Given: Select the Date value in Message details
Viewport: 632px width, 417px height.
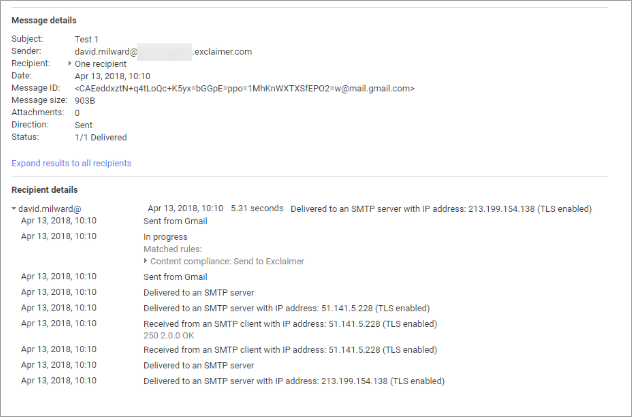Looking at the screenshot, I should [x=110, y=76].
